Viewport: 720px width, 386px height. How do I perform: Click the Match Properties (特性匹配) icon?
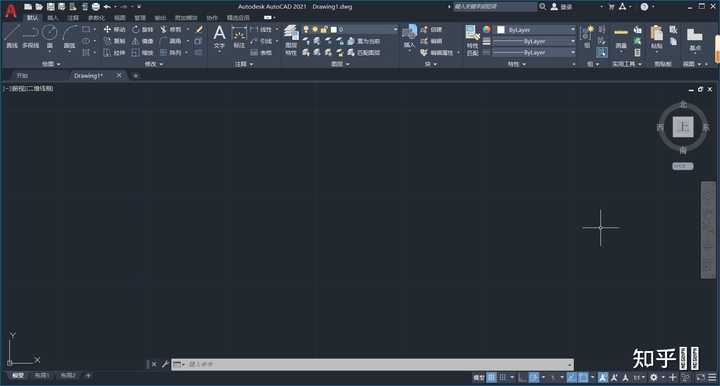pos(472,40)
